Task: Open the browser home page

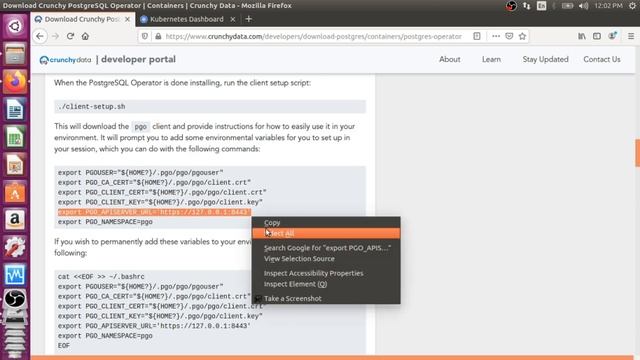Action: [x=85, y=36]
